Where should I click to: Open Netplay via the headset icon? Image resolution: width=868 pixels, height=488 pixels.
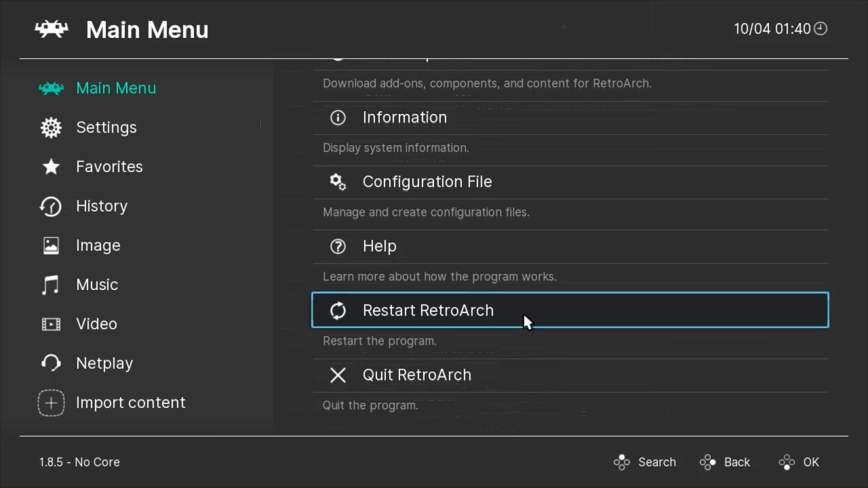point(51,363)
